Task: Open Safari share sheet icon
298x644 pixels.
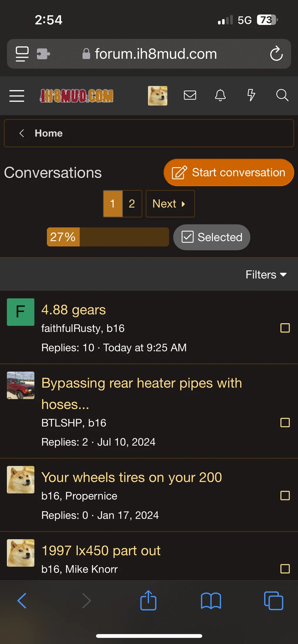Action: (148, 600)
